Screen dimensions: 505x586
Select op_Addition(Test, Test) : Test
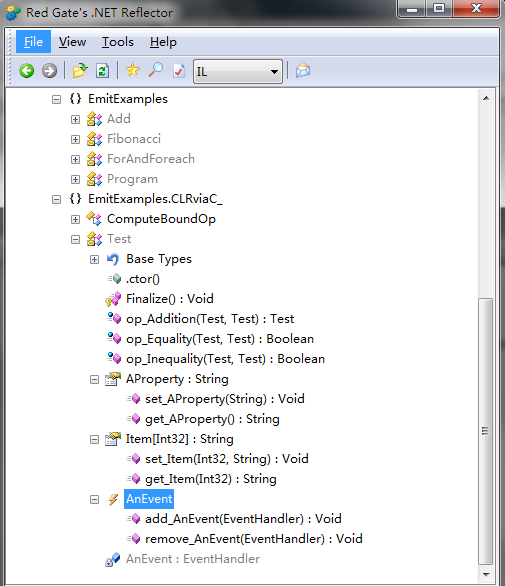(210, 319)
